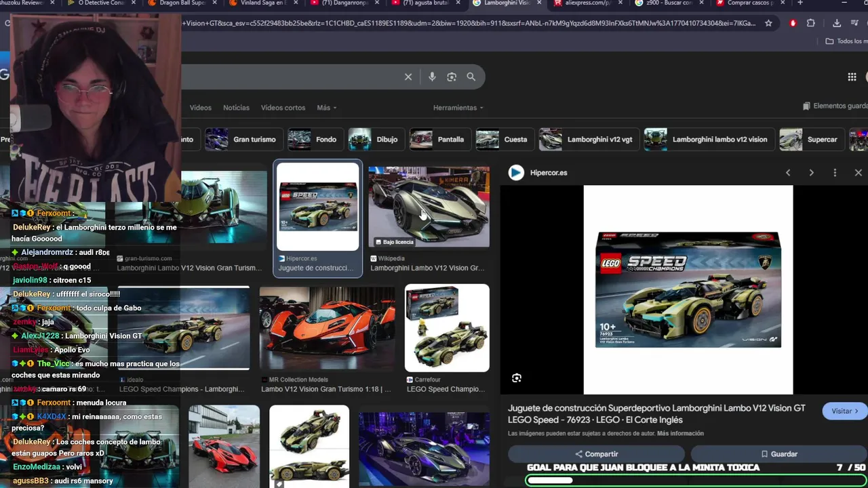
Task: Open the Wikipedia Lamborghini Lambo V12 thumbnail
Action: click(x=429, y=207)
